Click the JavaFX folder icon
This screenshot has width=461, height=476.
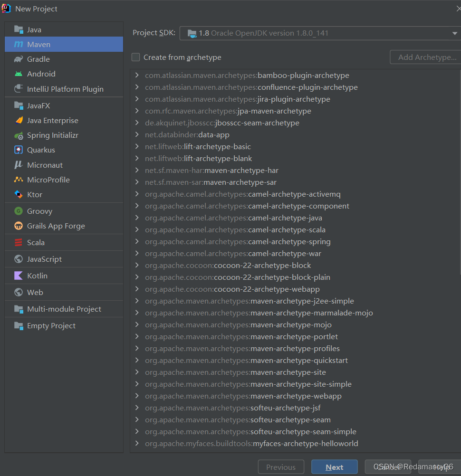click(19, 105)
